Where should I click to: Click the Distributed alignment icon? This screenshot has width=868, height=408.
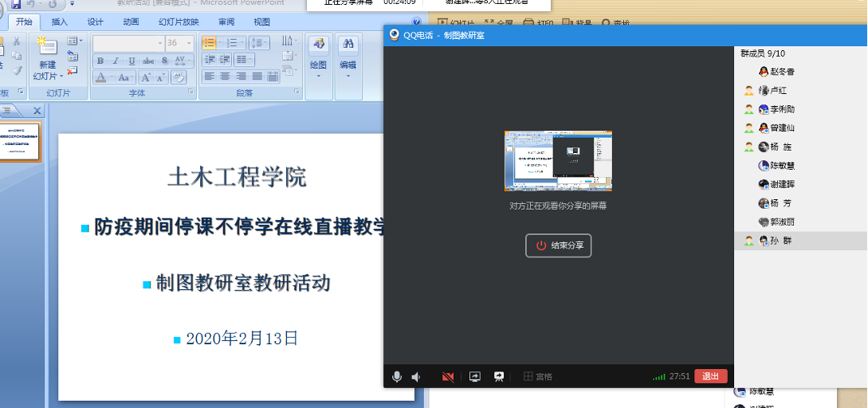click(273, 76)
